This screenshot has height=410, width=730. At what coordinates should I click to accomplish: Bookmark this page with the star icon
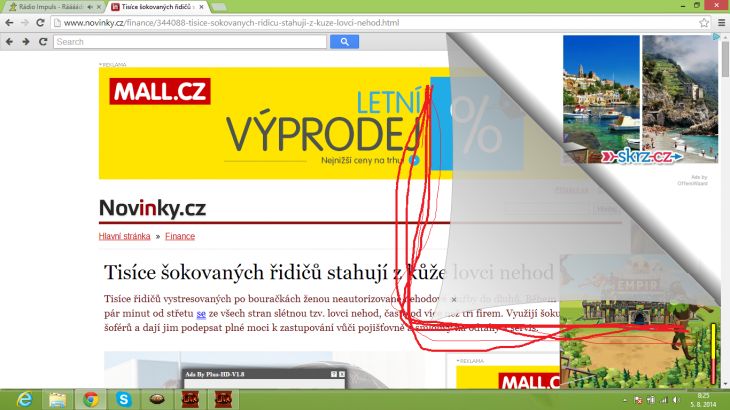pos(703,22)
